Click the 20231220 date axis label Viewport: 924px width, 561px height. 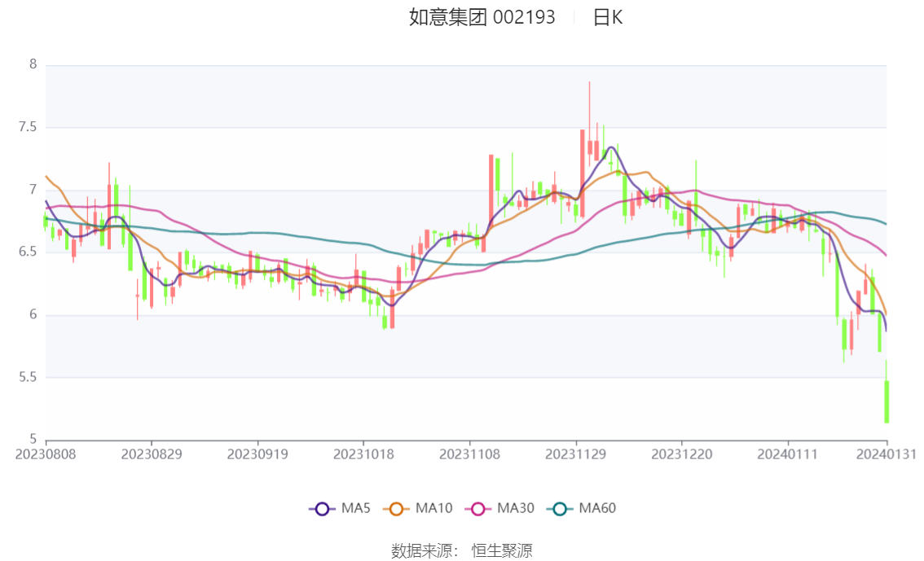(x=682, y=454)
